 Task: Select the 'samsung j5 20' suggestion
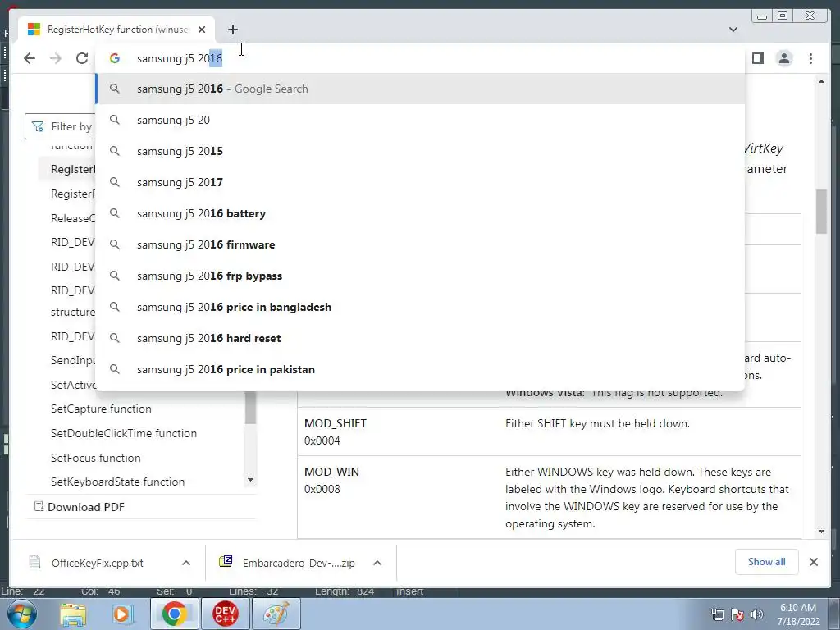pos(421,120)
